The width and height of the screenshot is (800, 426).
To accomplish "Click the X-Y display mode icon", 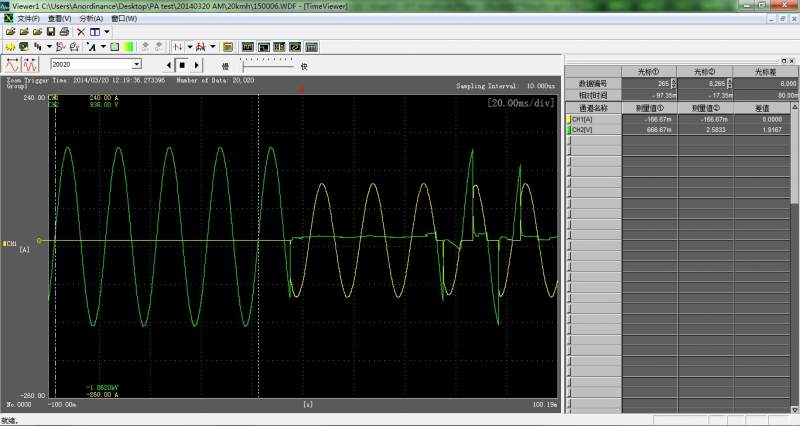I will coord(295,47).
